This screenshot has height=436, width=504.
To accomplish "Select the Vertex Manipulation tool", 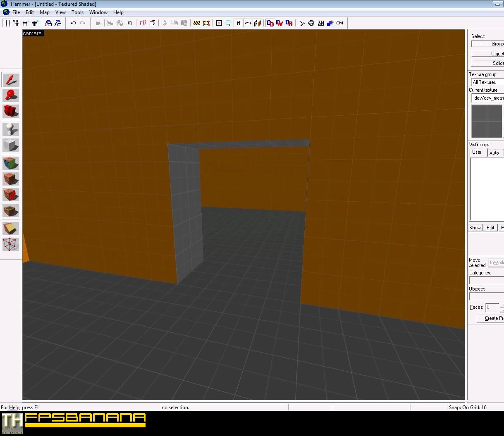I will (x=11, y=244).
